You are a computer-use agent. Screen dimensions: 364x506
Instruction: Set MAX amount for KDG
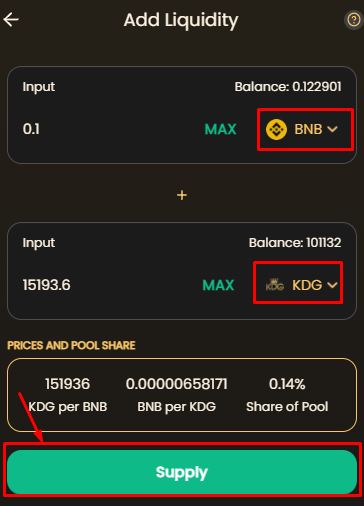(x=218, y=285)
